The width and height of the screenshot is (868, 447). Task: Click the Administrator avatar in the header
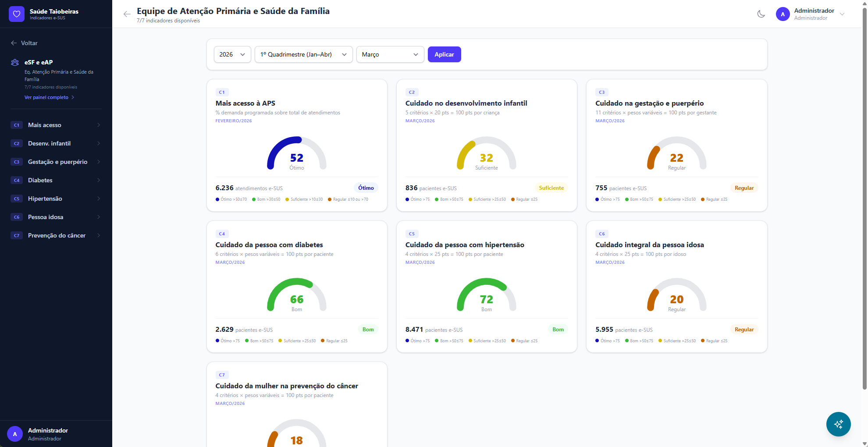coord(782,14)
